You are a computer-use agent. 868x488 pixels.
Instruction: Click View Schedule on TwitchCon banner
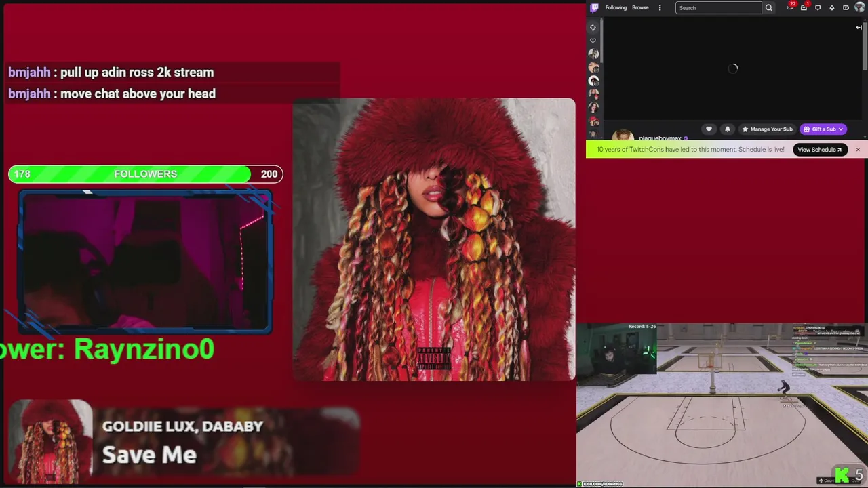(x=820, y=150)
